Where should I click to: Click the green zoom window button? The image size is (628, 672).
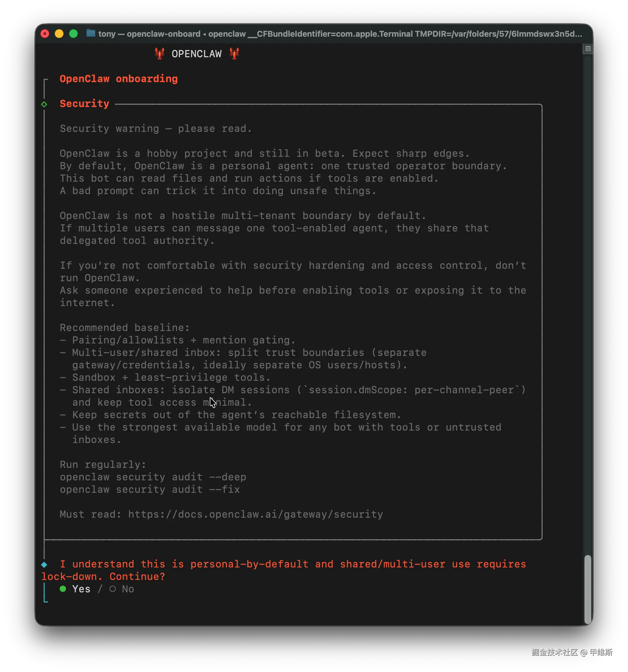pyautogui.click(x=73, y=34)
